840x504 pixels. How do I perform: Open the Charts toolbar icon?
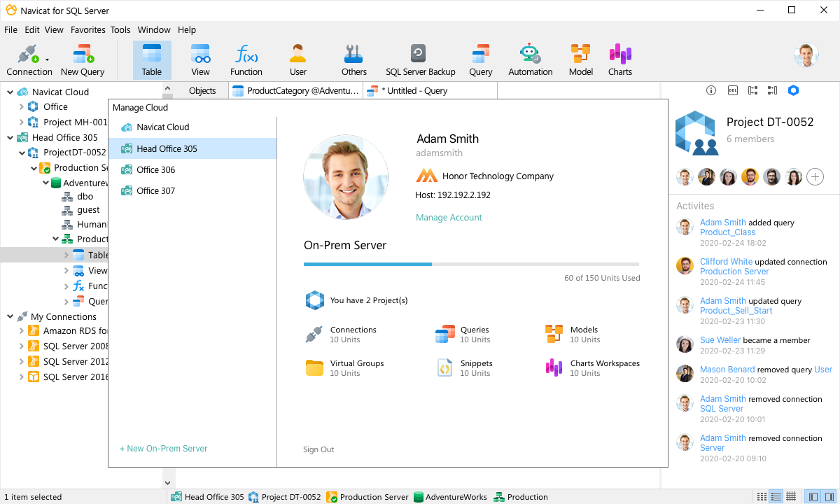619,60
